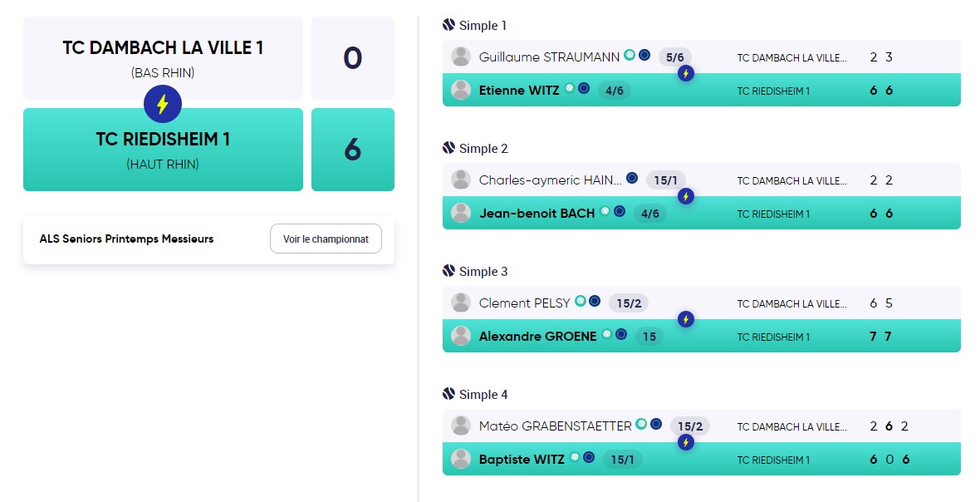Click the team score 6 box
Screen dimensions: 980x502
point(352,150)
